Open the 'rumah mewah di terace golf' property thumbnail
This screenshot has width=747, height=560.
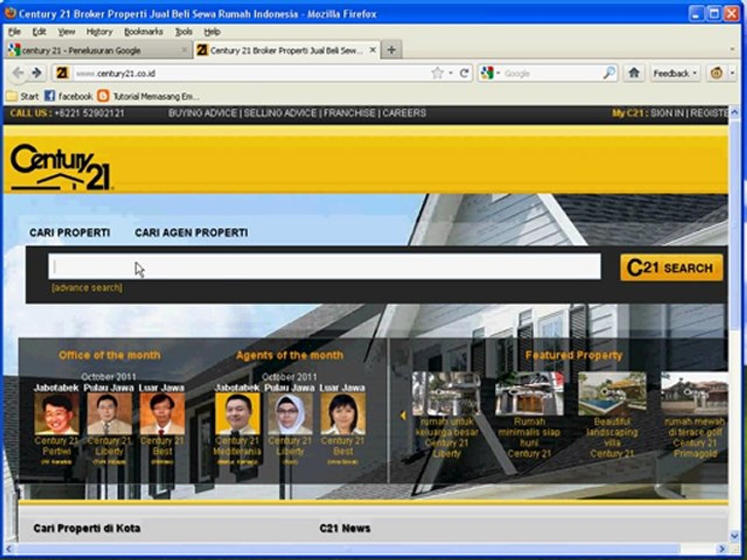click(694, 394)
